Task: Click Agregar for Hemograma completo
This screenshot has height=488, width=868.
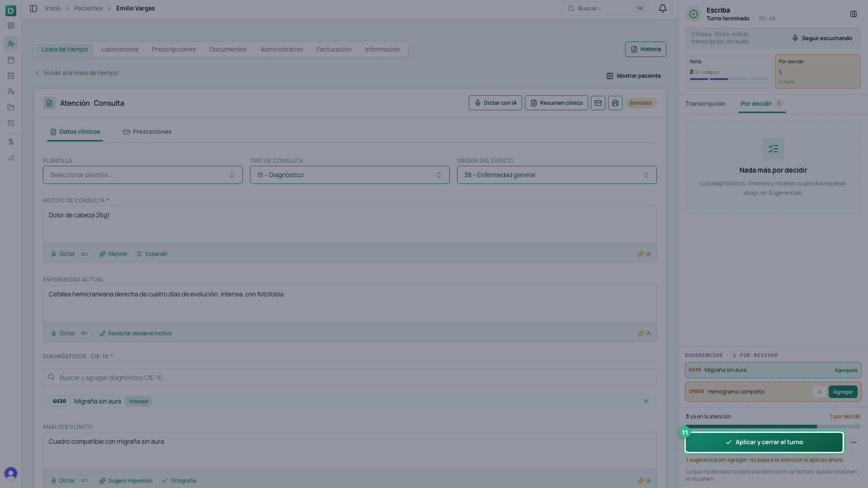Action: [843, 392]
